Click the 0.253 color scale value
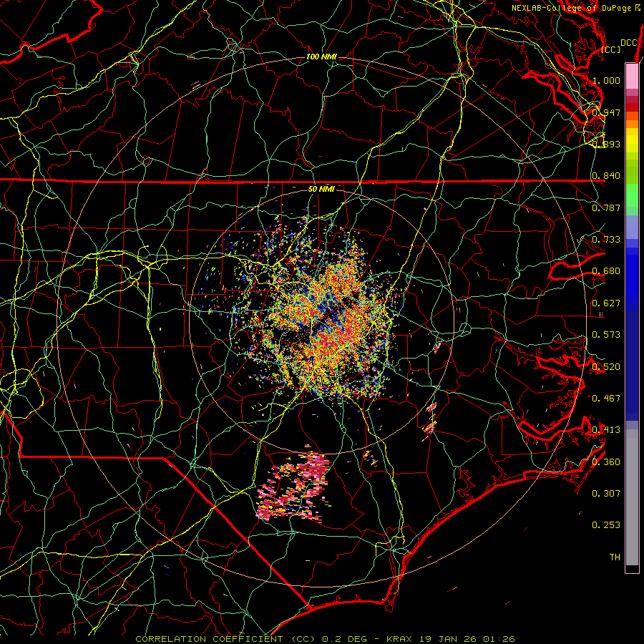The height and width of the screenshot is (644, 644). [x=606, y=525]
